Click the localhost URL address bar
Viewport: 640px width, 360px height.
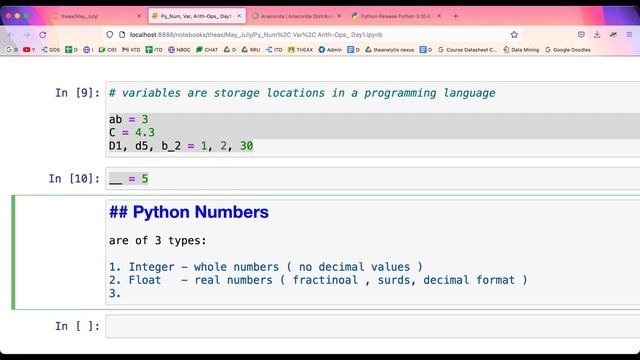point(310,35)
